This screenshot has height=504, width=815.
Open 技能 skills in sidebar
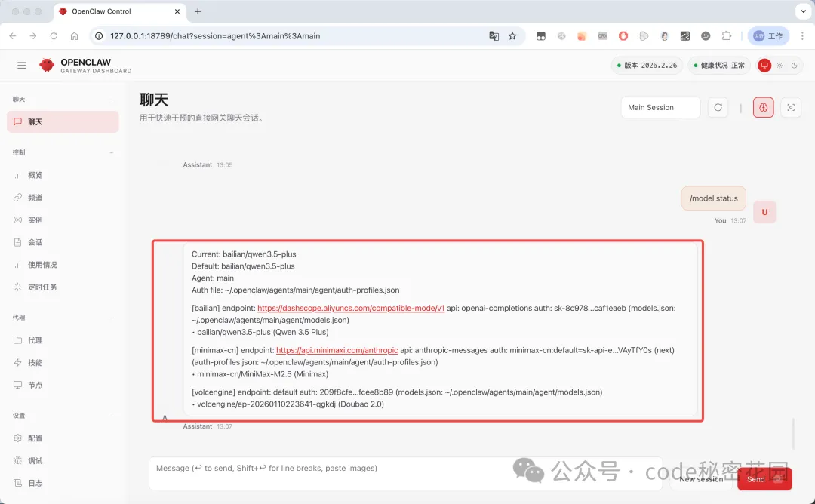click(63, 363)
